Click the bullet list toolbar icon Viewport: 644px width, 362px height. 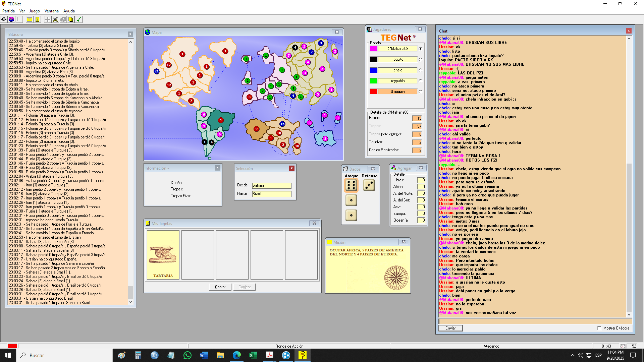(x=19, y=19)
